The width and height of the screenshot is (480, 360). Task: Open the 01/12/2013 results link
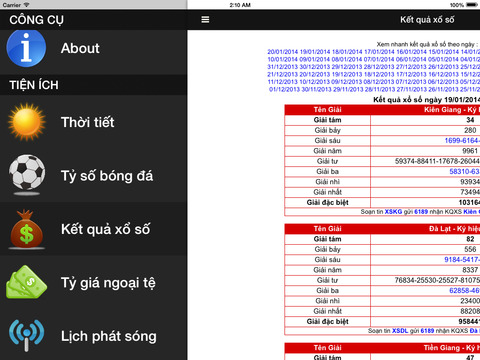284,89
